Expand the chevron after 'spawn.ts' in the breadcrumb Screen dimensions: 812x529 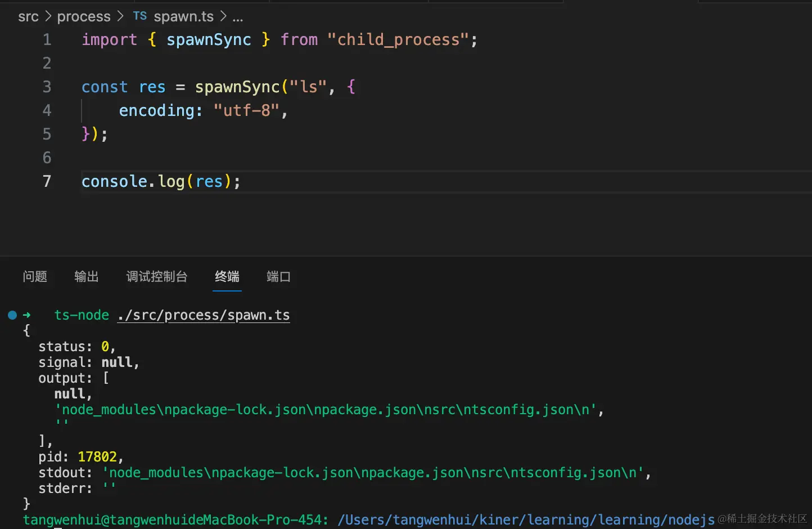click(x=223, y=17)
